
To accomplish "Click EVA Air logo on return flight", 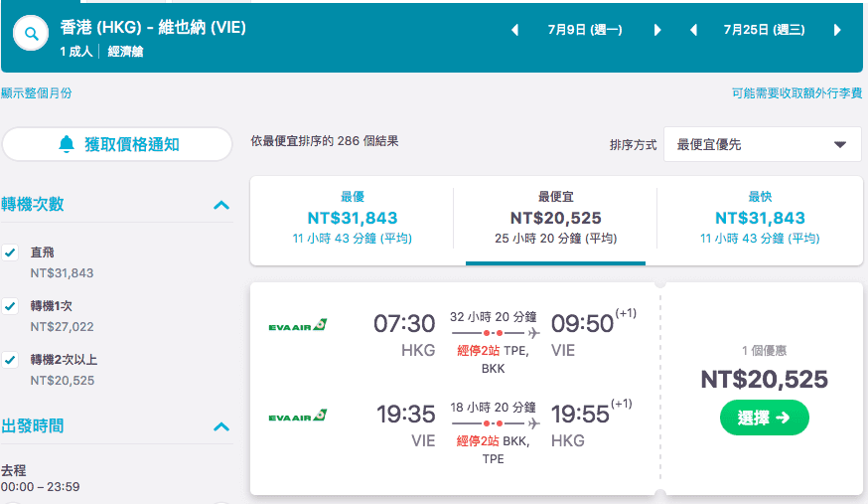I will [297, 416].
